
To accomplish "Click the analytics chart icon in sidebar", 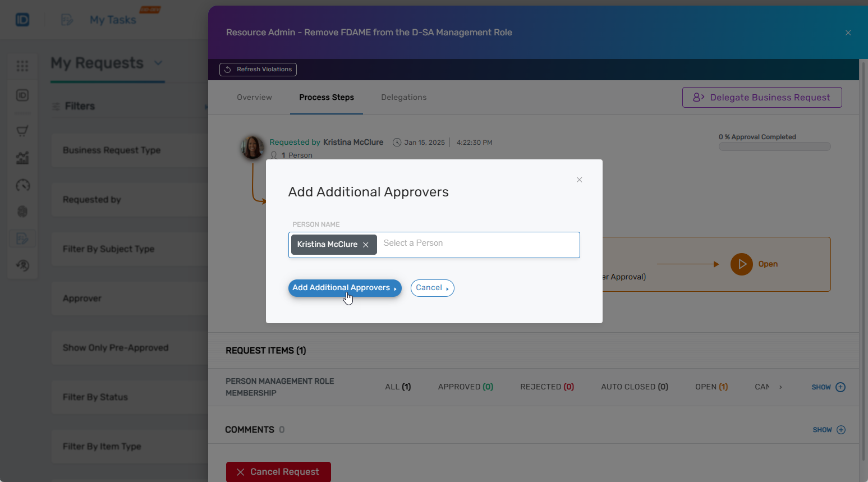I will coord(22,158).
